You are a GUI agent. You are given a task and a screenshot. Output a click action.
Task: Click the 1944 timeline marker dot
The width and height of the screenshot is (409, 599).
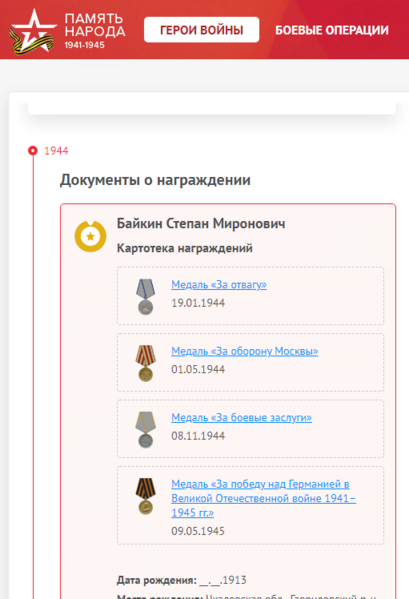[33, 151]
